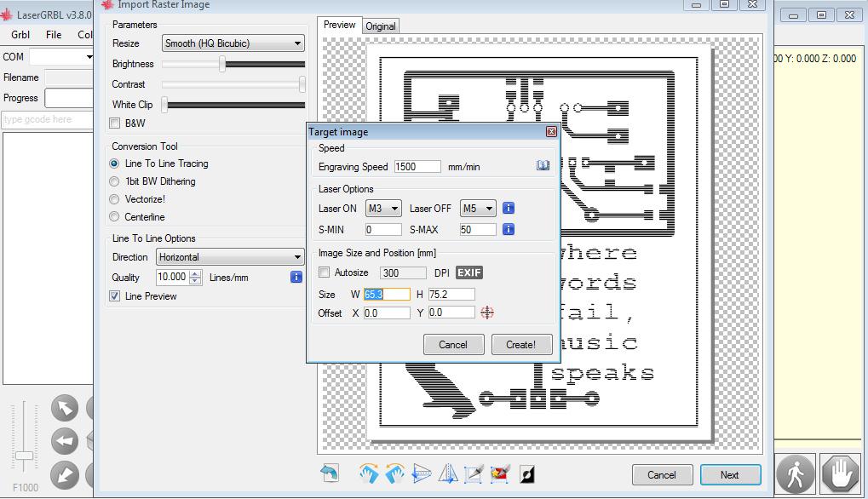Switch to the Original tab
The image size is (868, 499).
(380, 26)
